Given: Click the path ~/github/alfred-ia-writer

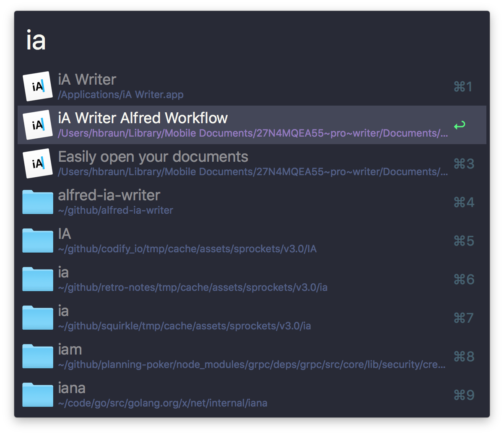Looking at the screenshot, I should [x=115, y=210].
